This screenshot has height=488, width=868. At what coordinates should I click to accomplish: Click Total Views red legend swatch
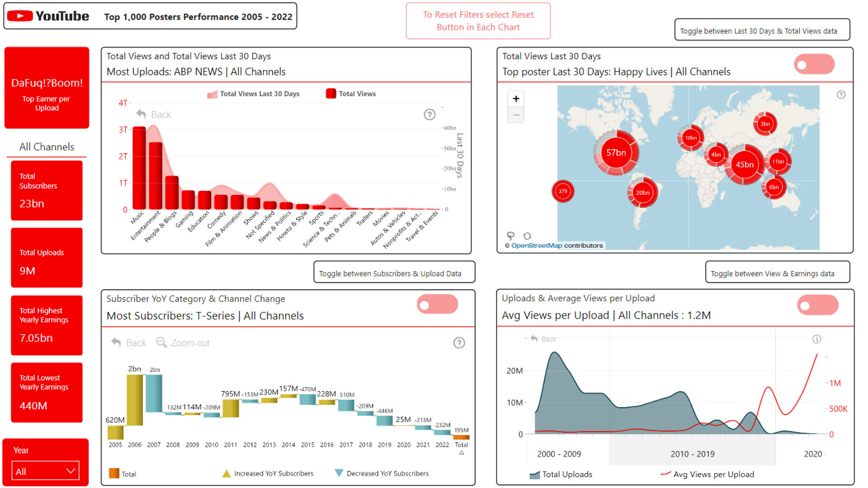point(331,94)
